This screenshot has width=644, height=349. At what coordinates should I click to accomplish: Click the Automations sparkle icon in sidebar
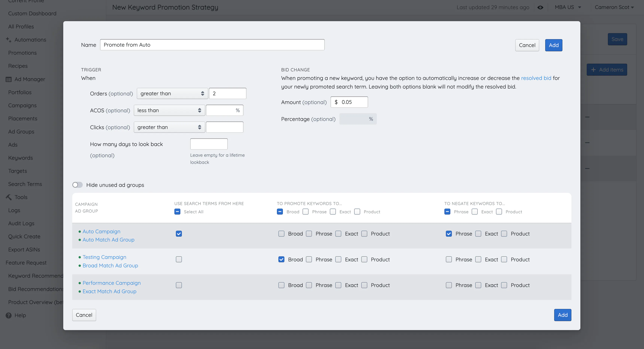[8, 40]
